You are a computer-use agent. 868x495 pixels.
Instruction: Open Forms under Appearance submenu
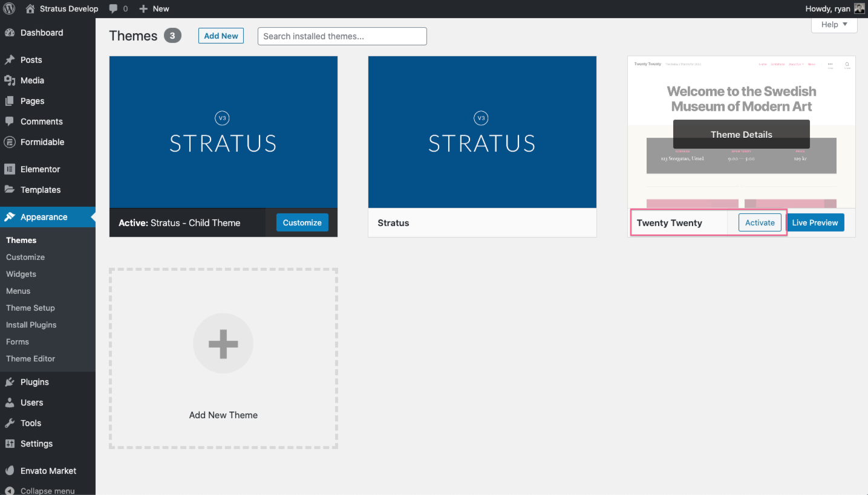click(x=18, y=341)
